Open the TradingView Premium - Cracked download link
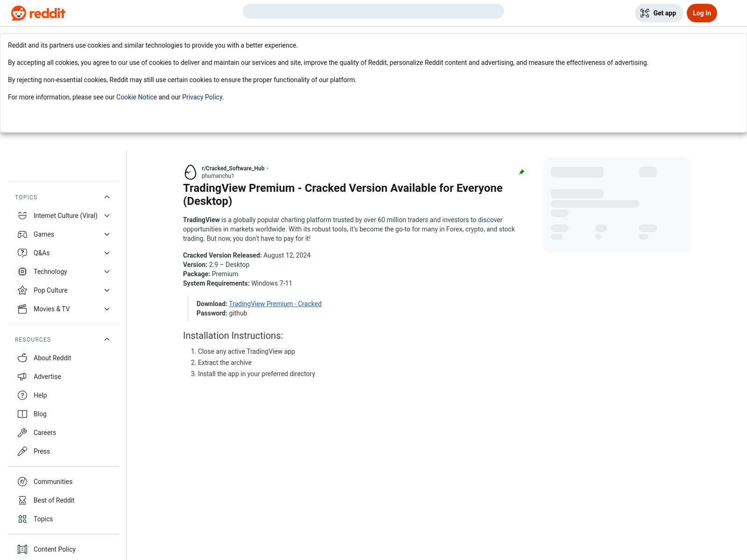 (275, 304)
